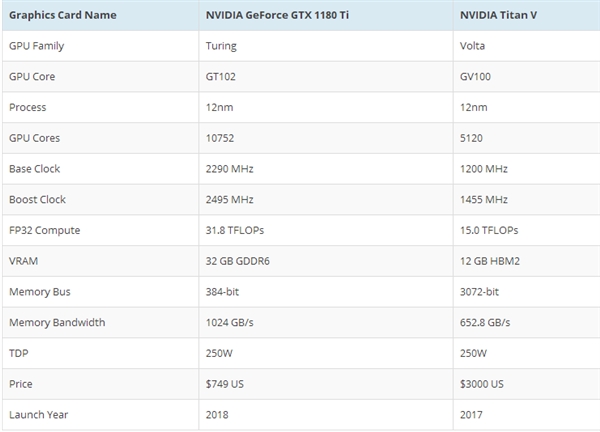This screenshot has width=600, height=432.
Task: Select the GV100 cell
Action: click(475, 76)
